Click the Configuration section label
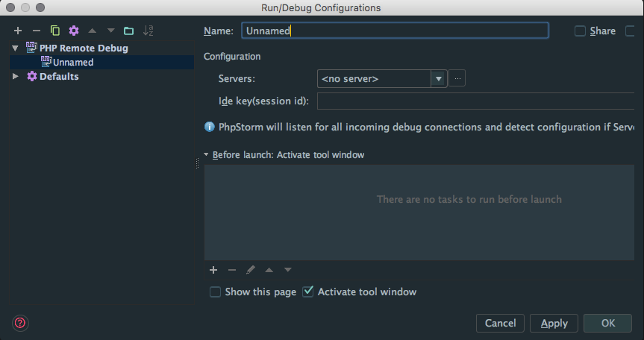 pos(232,56)
